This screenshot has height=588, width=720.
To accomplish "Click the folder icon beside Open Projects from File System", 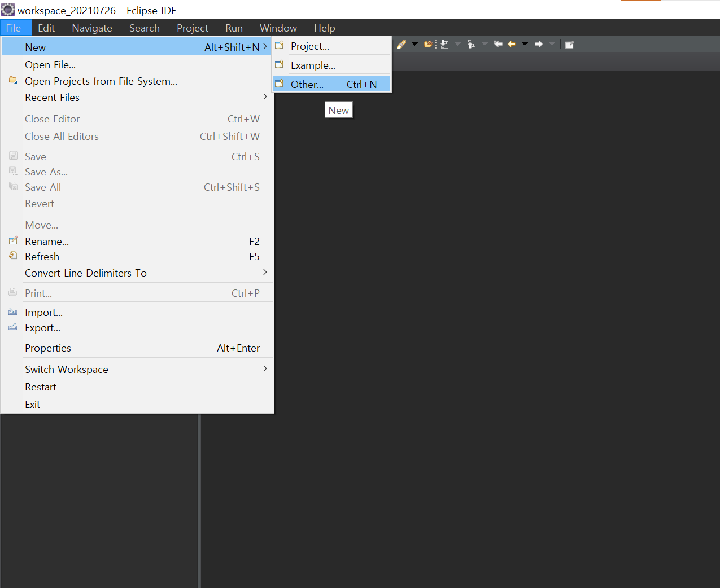I will point(13,80).
